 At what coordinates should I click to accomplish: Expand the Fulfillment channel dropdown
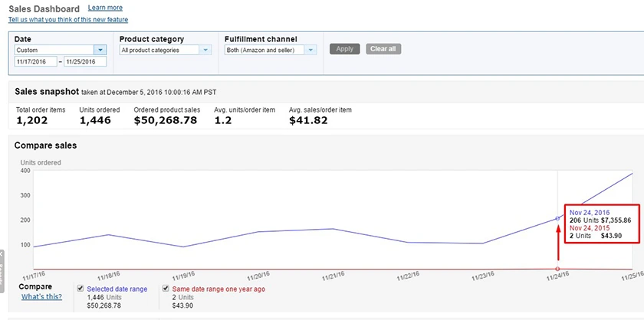[271, 50]
